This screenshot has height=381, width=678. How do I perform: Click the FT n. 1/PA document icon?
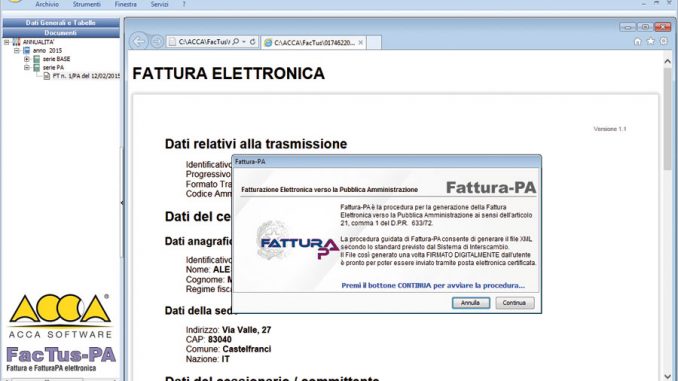point(47,76)
